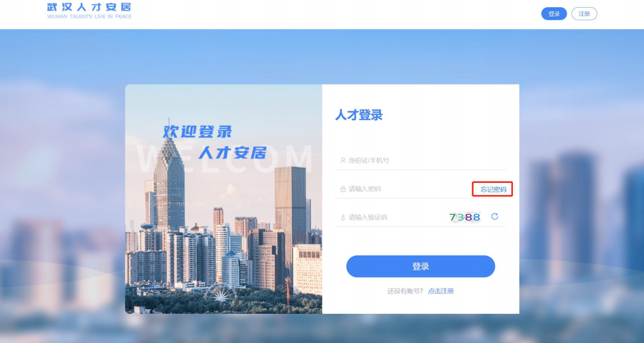Submit with the large blue 登录 button
The image size is (644, 343).
tap(420, 266)
